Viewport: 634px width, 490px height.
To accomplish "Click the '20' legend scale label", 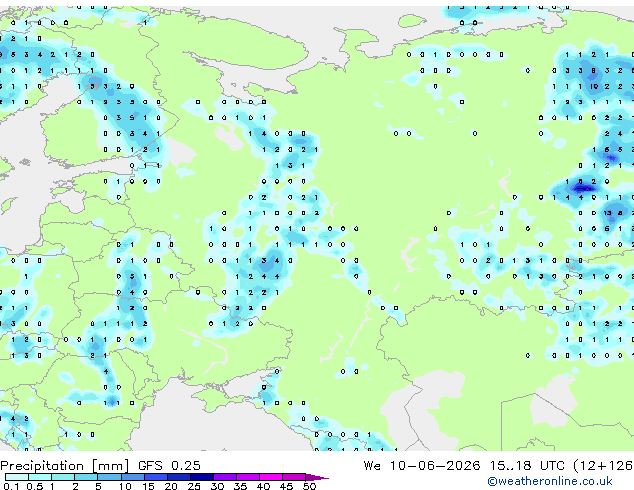I will [171, 486].
